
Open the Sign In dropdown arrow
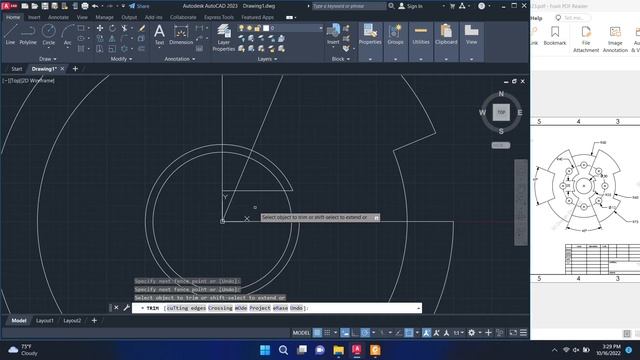444,6
